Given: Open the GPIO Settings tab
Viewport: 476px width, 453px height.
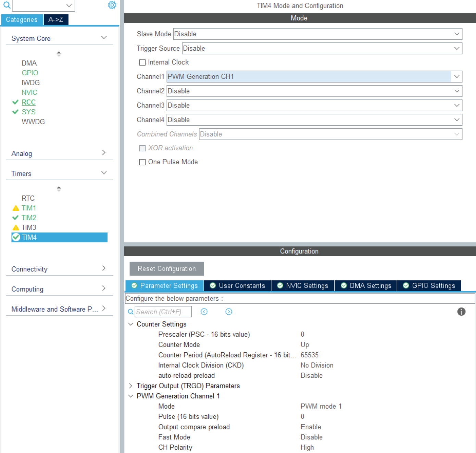Looking at the screenshot, I should click(429, 286).
